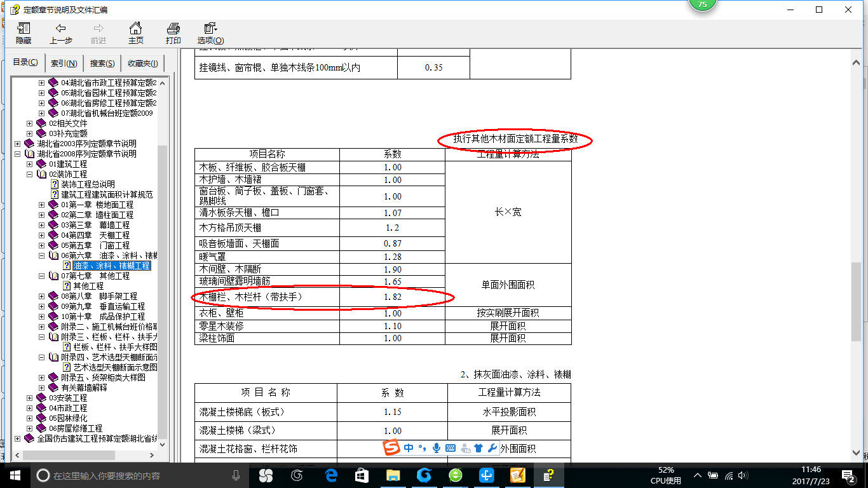Click the document pane scroll-down arrow
868x488 pixels.
pos(857,453)
